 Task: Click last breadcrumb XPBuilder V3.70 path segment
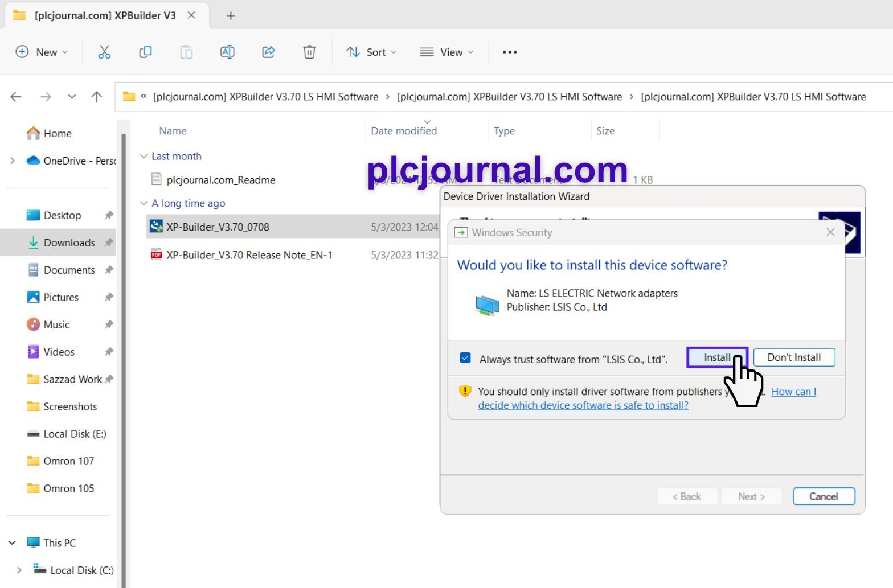753,97
